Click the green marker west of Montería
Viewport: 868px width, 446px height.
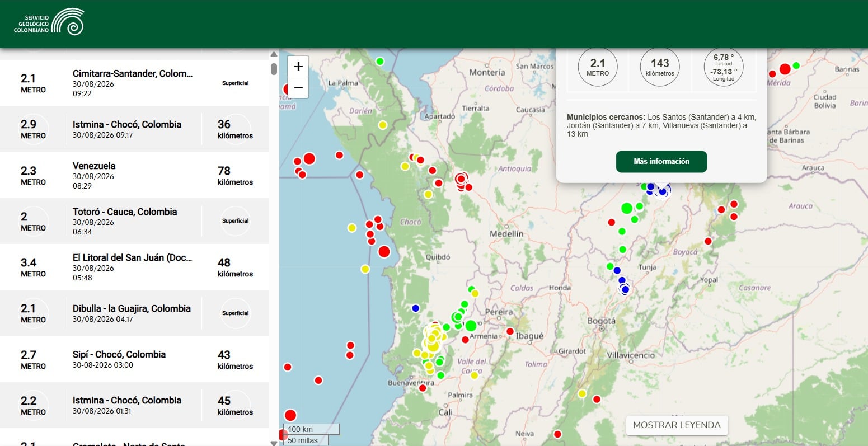coord(380,61)
